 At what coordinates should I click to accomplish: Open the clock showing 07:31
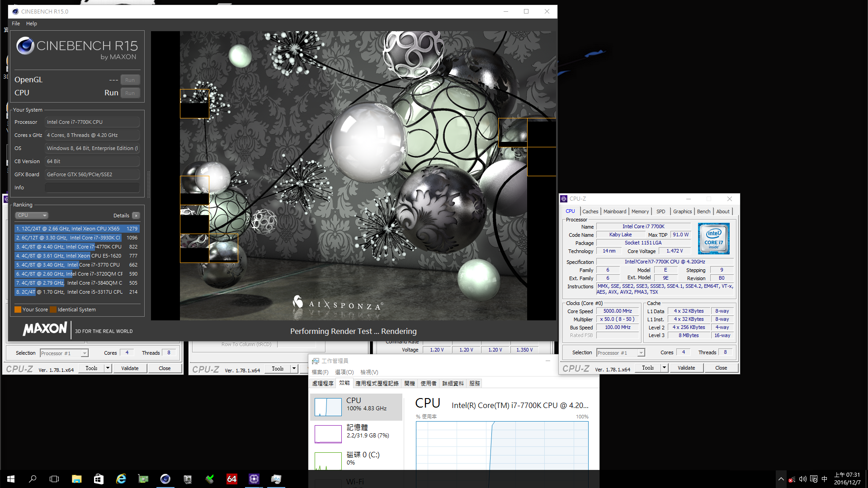pos(847,479)
